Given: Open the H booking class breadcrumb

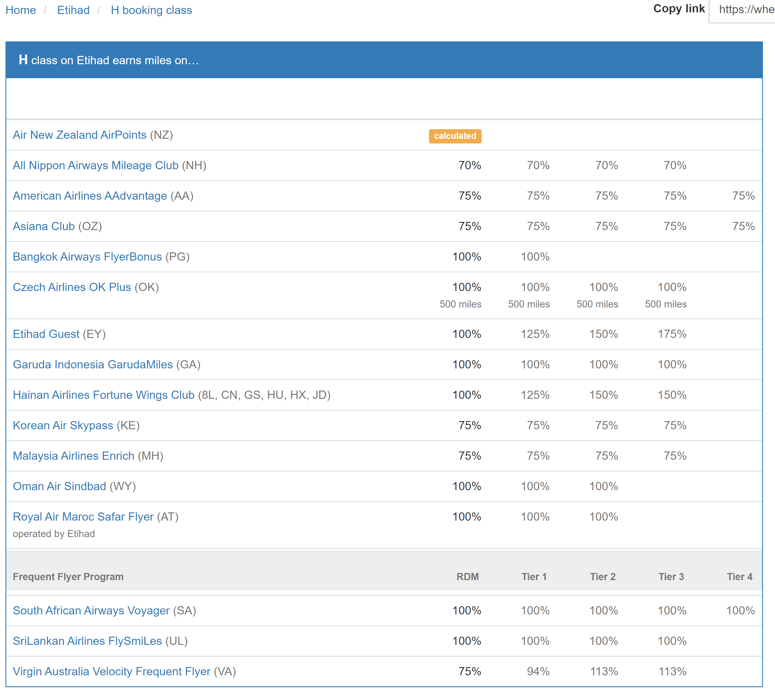Looking at the screenshot, I should [151, 10].
